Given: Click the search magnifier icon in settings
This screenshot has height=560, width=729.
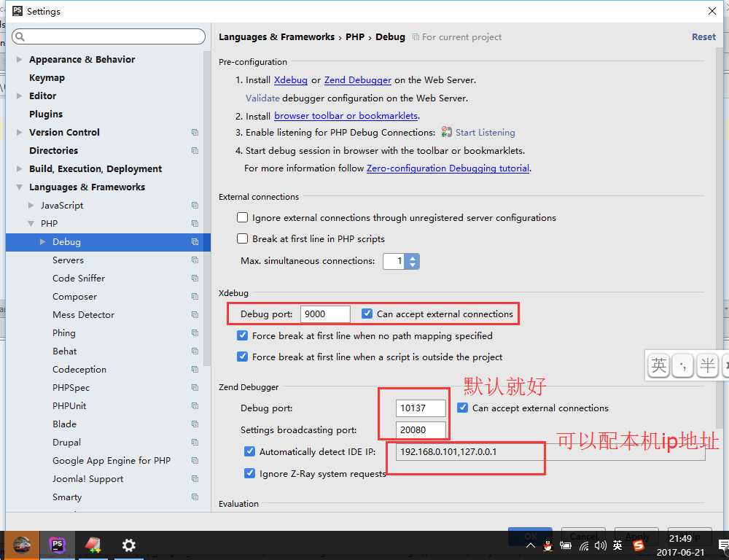Looking at the screenshot, I should pyautogui.click(x=20, y=36).
